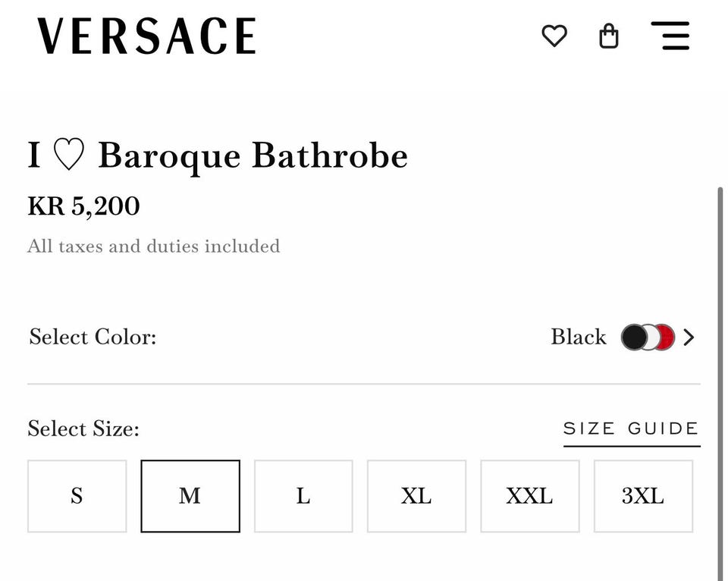
Task: Expand color options chevron
Action: (x=689, y=338)
